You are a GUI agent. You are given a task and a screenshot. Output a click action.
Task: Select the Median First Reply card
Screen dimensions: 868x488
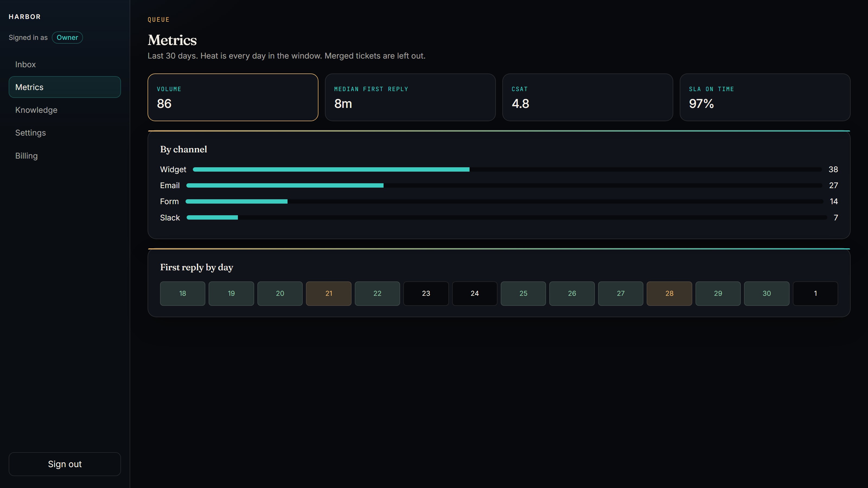[410, 97]
